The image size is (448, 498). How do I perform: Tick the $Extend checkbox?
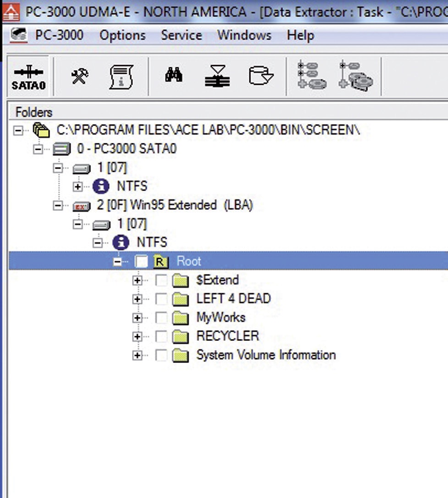click(161, 280)
